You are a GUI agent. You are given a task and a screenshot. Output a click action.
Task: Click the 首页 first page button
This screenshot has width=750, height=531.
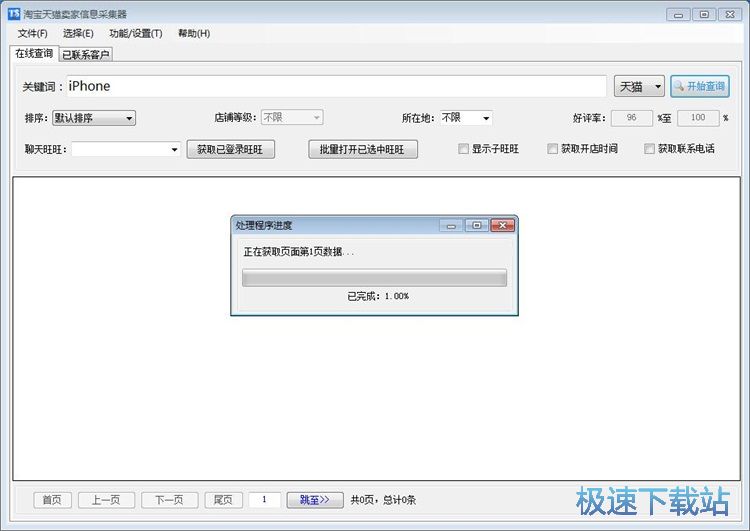pos(53,500)
